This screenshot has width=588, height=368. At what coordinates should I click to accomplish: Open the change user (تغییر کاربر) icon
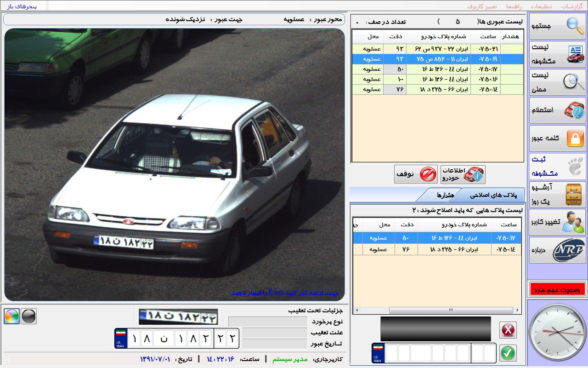558,223
